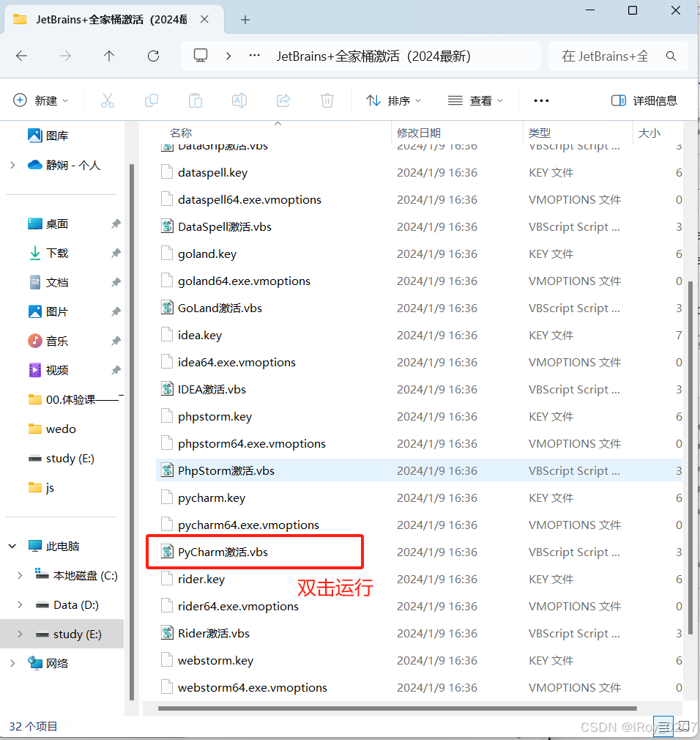This screenshot has height=740, width=700.
Task: Sort by 类型 column header
Action: [539, 133]
